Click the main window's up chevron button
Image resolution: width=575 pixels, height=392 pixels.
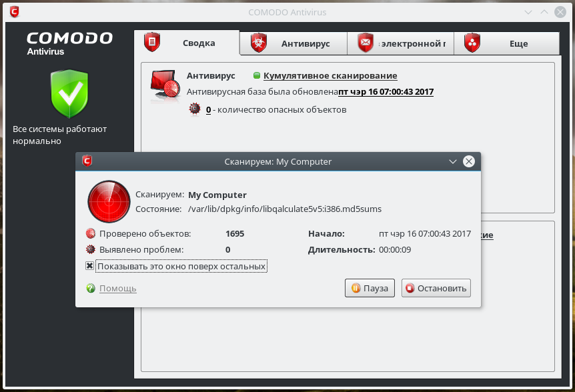click(x=544, y=12)
